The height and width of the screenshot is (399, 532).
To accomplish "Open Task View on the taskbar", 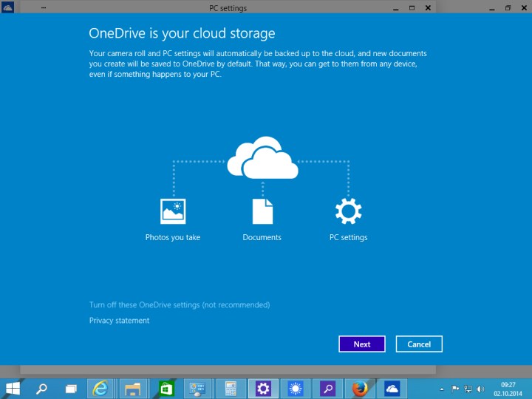I will (x=71, y=389).
